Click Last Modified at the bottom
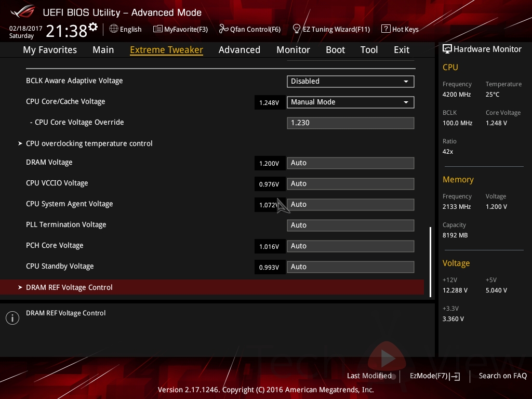The image size is (532, 399). (x=369, y=376)
